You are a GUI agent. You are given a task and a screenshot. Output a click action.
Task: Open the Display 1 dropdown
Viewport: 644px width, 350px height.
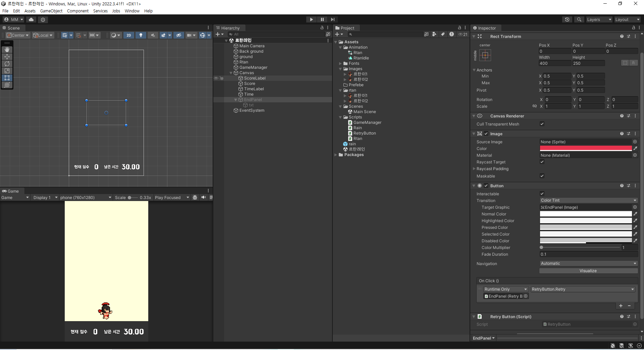click(45, 197)
